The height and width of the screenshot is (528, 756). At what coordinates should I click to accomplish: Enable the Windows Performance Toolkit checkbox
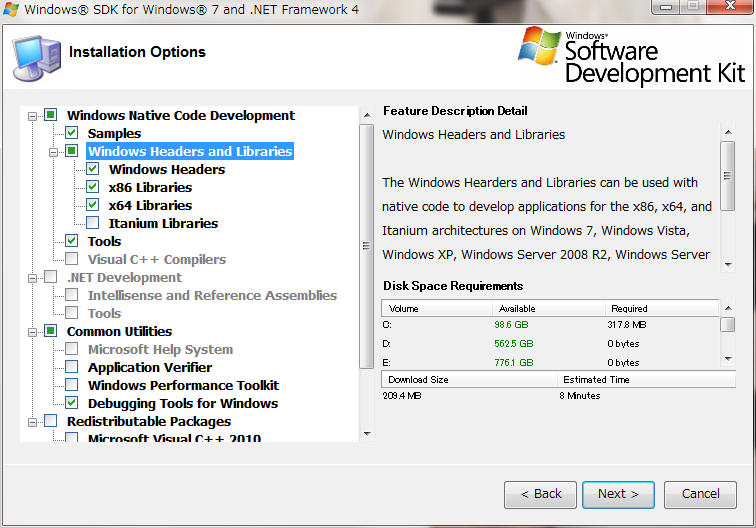71,385
